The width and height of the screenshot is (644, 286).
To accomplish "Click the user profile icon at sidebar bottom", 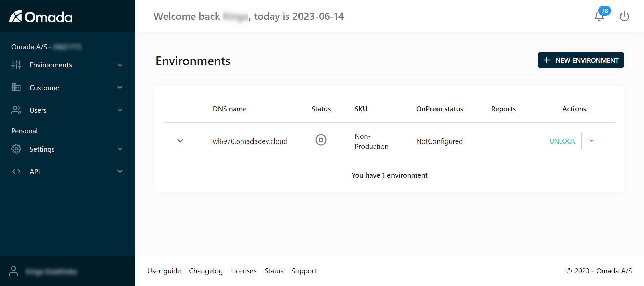I will point(13,271).
